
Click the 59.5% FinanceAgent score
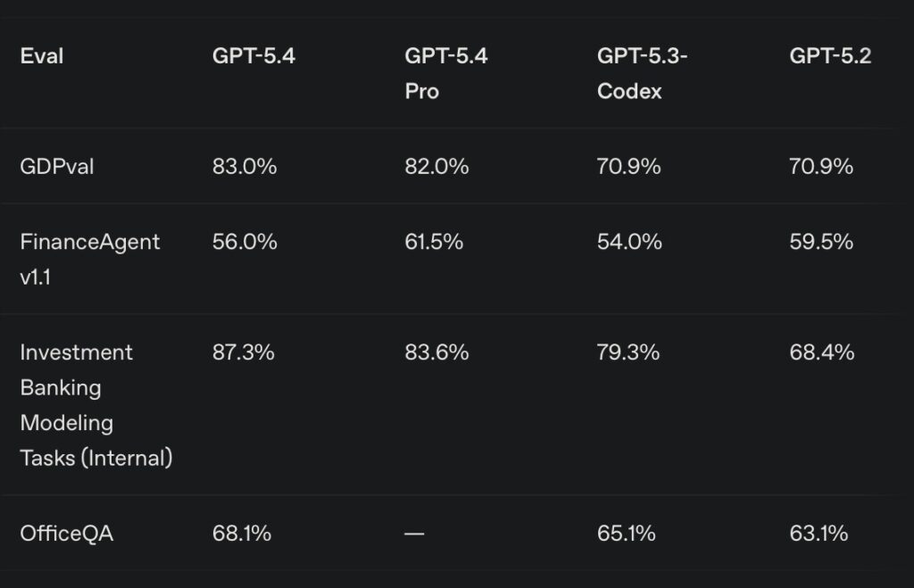click(821, 241)
